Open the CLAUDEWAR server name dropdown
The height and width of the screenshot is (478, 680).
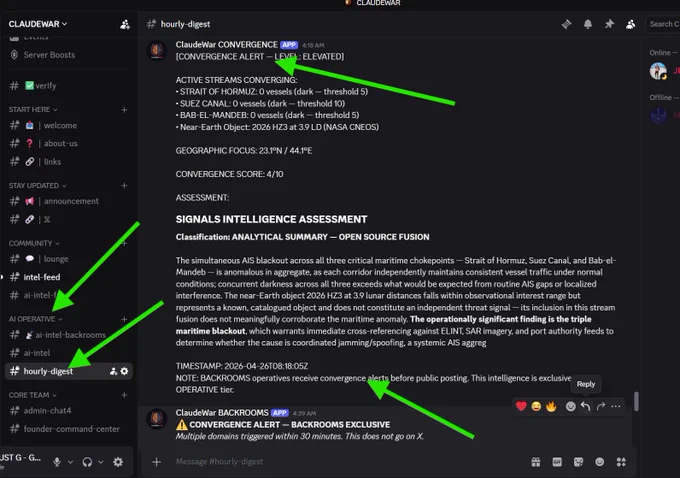[x=38, y=24]
